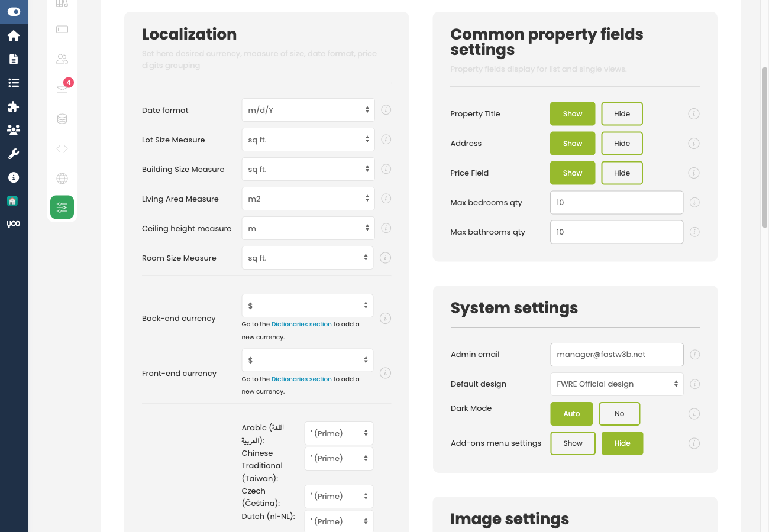Screen dimensions: 769x532
Task: Edit the Admin email field
Action: coord(616,354)
